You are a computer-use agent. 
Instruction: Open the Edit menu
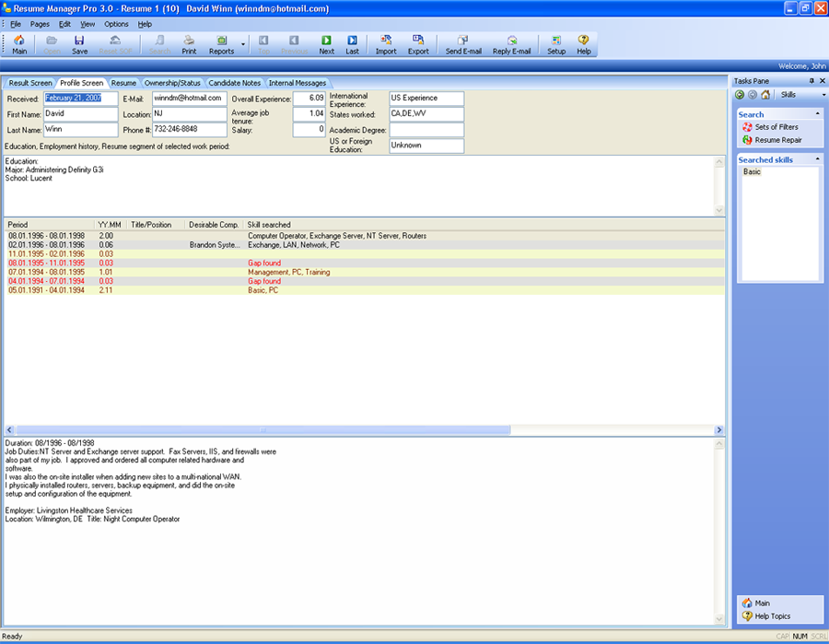click(64, 24)
